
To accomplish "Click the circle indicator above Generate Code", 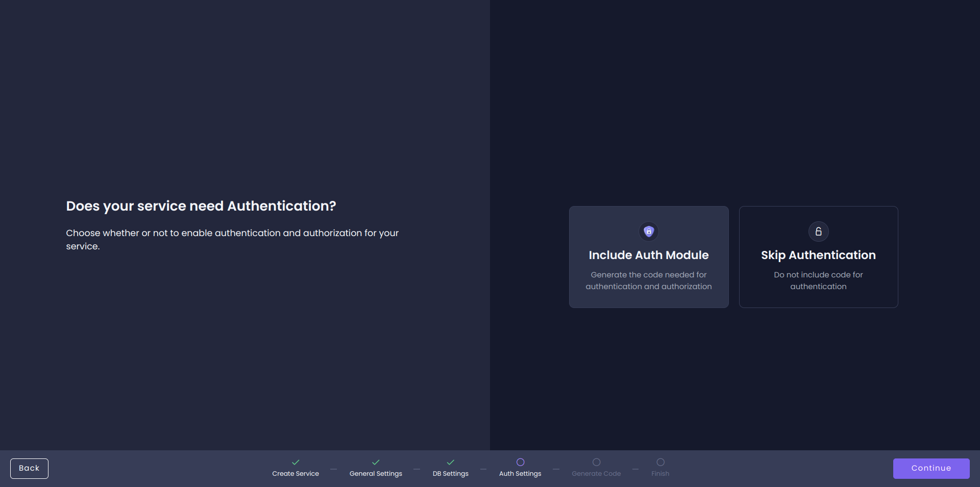I will (596, 463).
